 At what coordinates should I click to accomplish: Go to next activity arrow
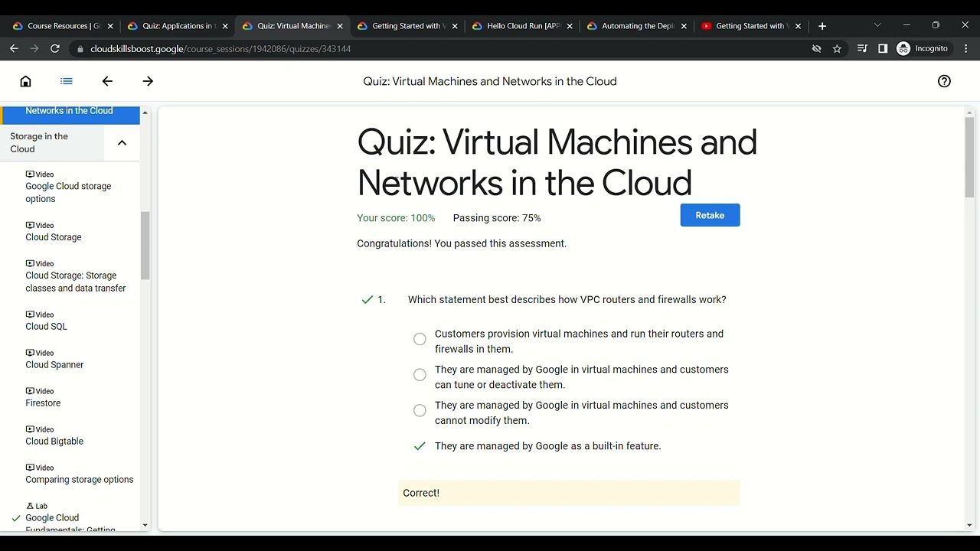click(x=148, y=81)
